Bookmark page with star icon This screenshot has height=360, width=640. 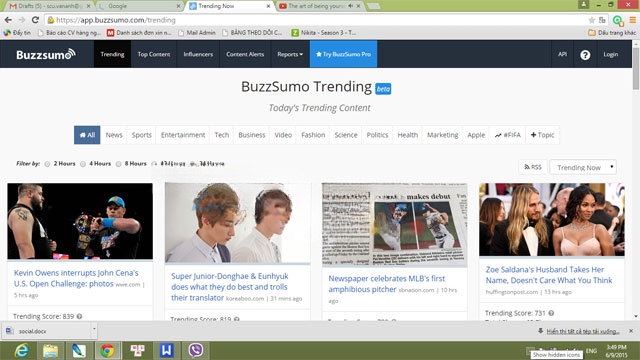(591, 20)
